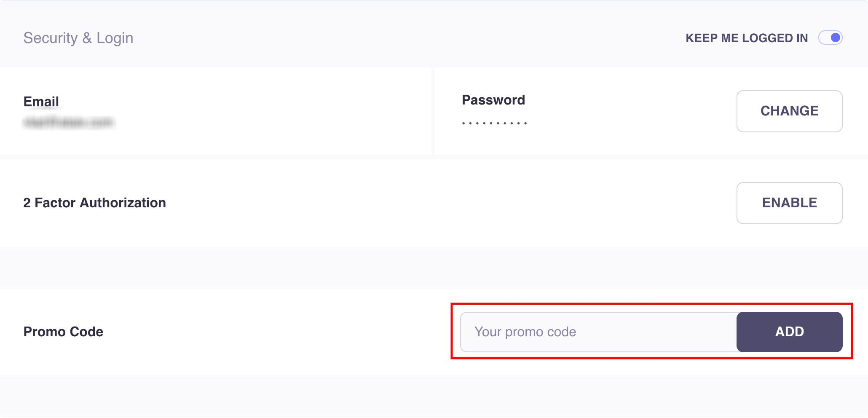
Task: Click the Promo Code label
Action: [64, 332]
